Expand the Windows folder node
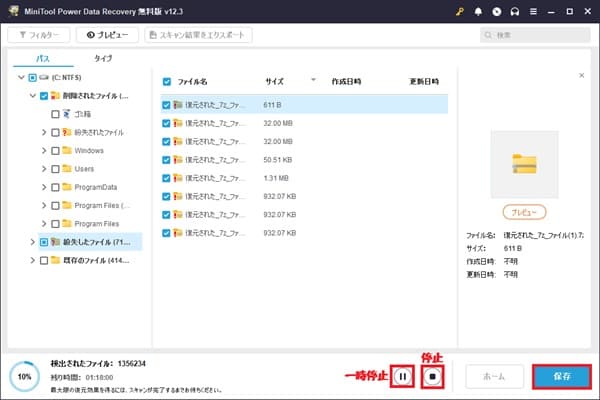 44,150
